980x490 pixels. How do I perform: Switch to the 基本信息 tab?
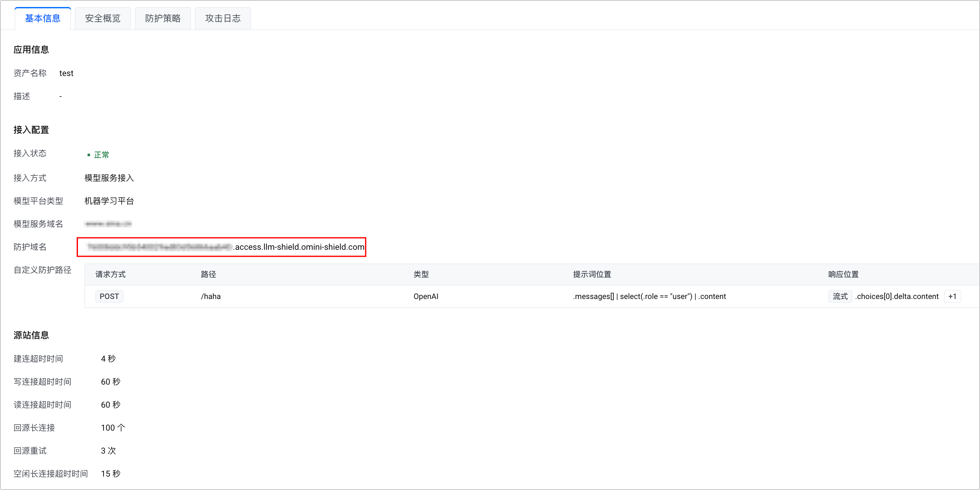tap(42, 18)
